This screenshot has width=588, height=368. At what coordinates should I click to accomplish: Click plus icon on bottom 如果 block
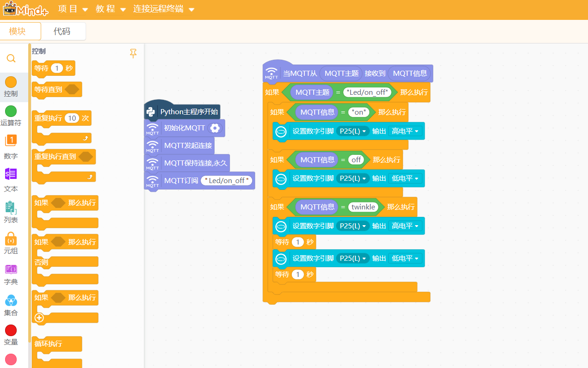tap(39, 318)
